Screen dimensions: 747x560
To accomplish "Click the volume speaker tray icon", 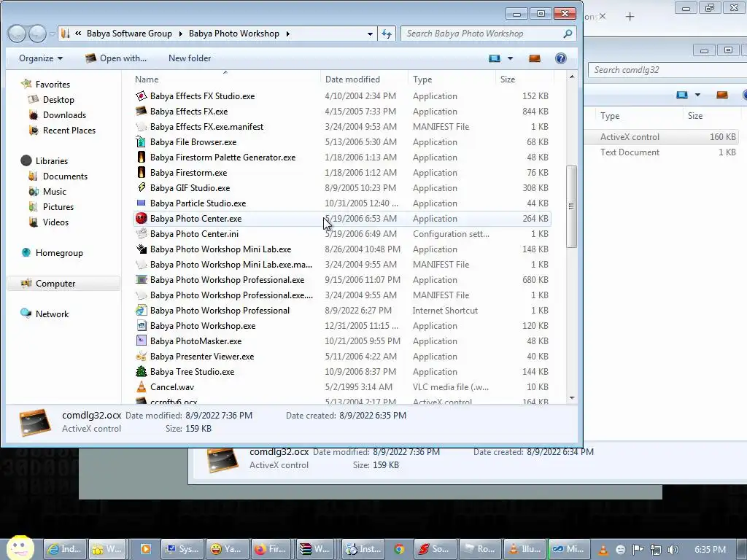I will click(x=673, y=550).
